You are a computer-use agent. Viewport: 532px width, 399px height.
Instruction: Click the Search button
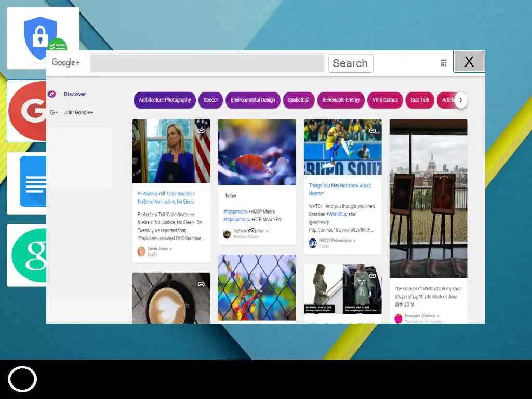(x=351, y=63)
